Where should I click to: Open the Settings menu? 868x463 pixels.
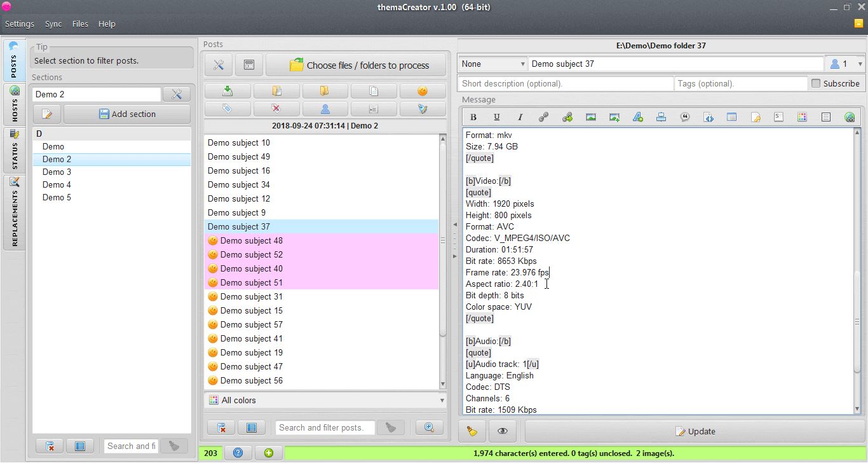pyautogui.click(x=19, y=24)
